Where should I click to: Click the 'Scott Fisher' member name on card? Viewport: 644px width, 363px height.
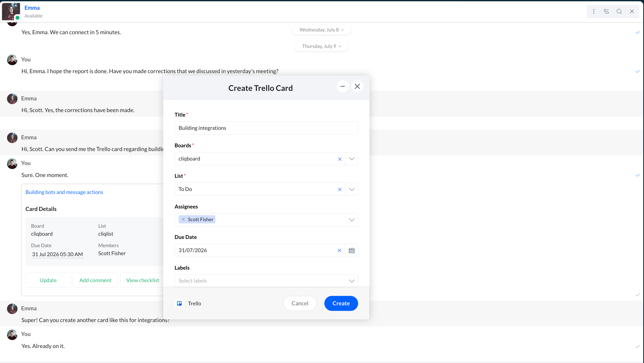(112, 253)
